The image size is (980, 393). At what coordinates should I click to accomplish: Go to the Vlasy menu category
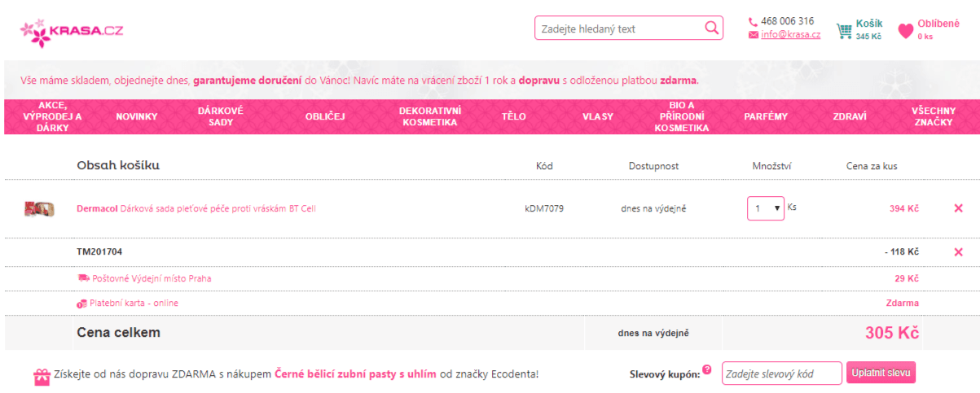click(x=597, y=116)
